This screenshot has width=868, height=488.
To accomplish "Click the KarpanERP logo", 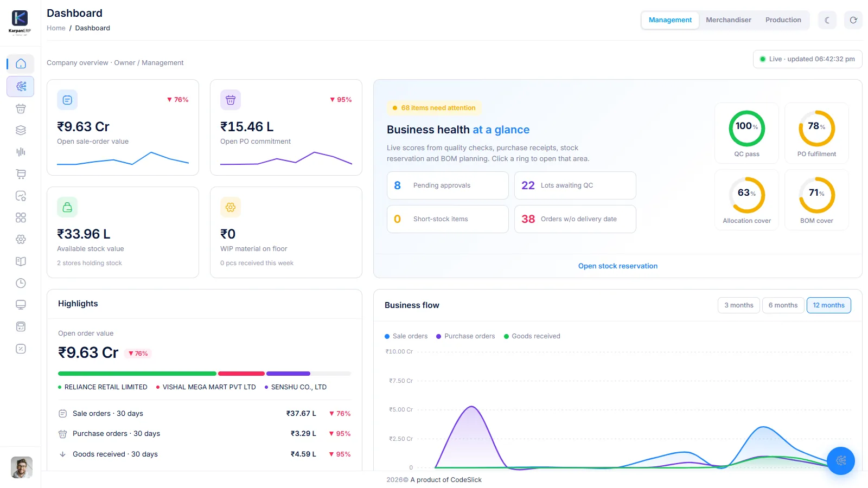I will coord(20,22).
